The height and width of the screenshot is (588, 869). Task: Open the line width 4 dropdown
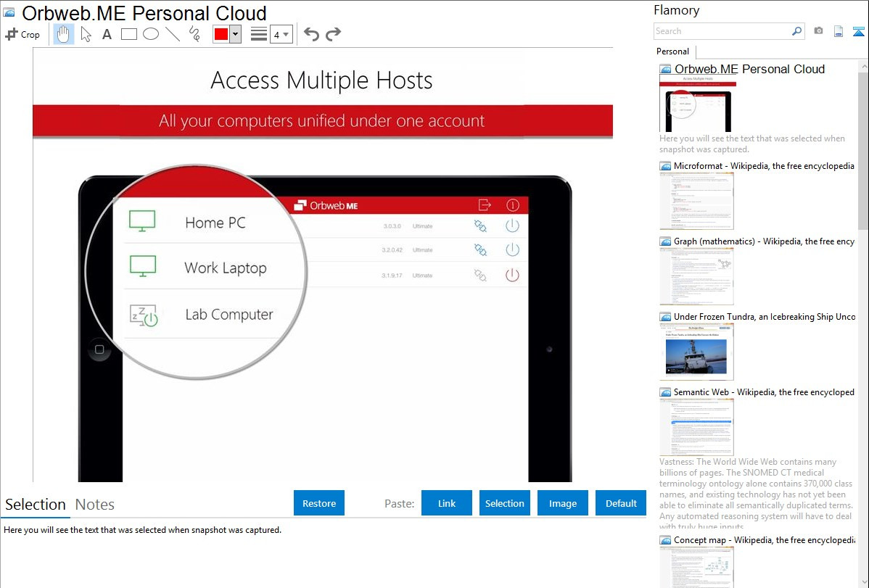[x=281, y=34]
